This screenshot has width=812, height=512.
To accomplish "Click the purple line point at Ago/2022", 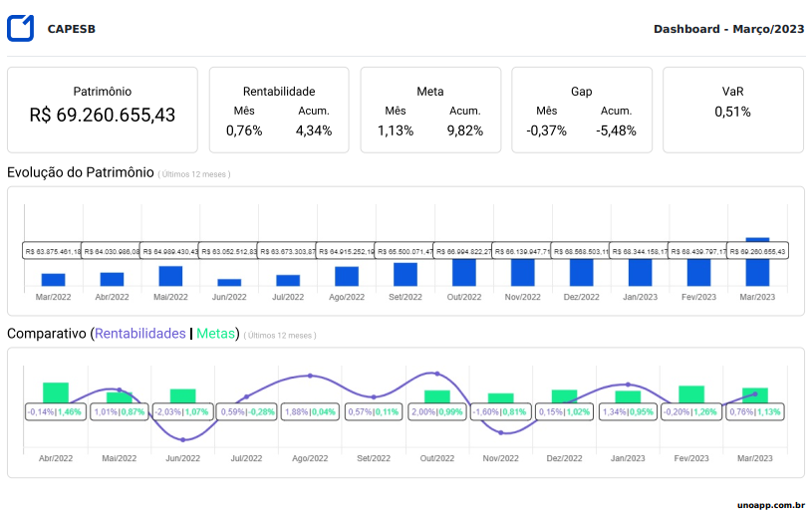I will 310,376.
